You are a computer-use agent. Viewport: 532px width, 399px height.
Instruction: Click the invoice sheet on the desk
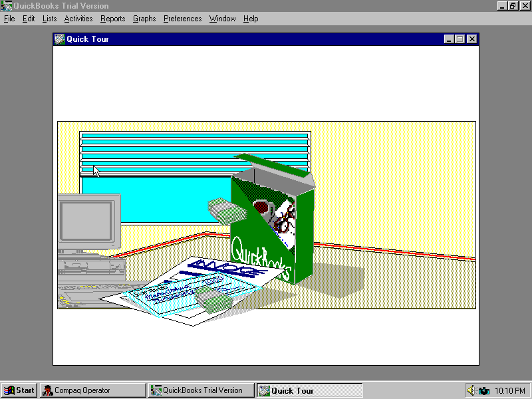point(194,291)
